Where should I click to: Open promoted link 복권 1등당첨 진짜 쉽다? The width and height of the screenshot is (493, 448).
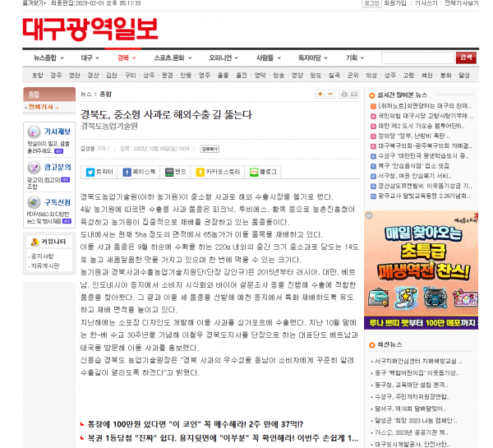coord(223,438)
